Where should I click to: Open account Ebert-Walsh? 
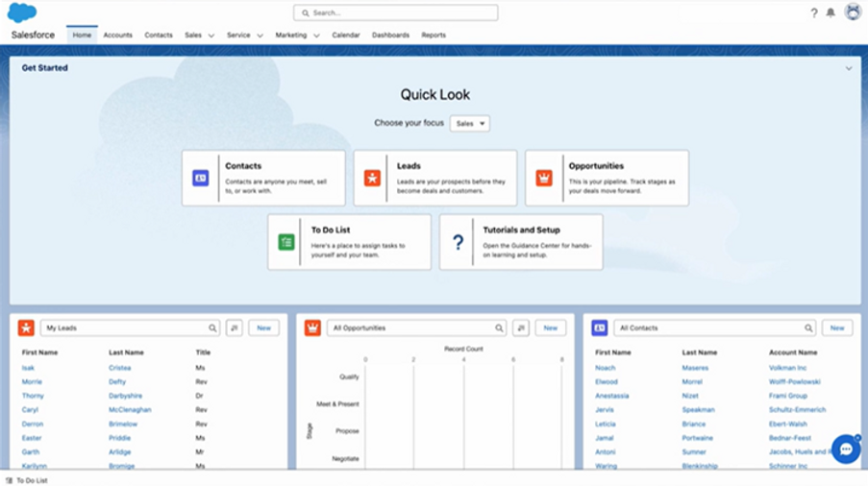tap(787, 425)
